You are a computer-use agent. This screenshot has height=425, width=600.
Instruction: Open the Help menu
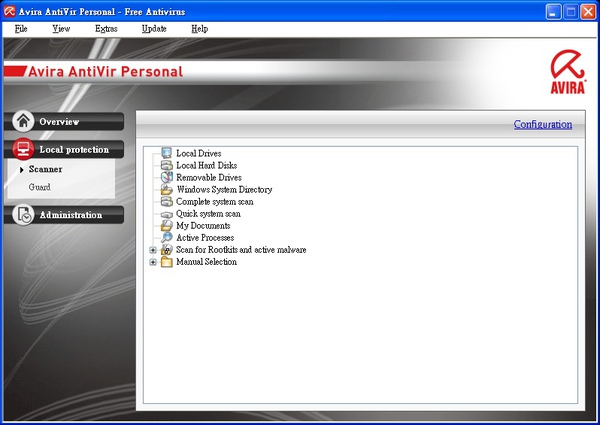(199, 29)
